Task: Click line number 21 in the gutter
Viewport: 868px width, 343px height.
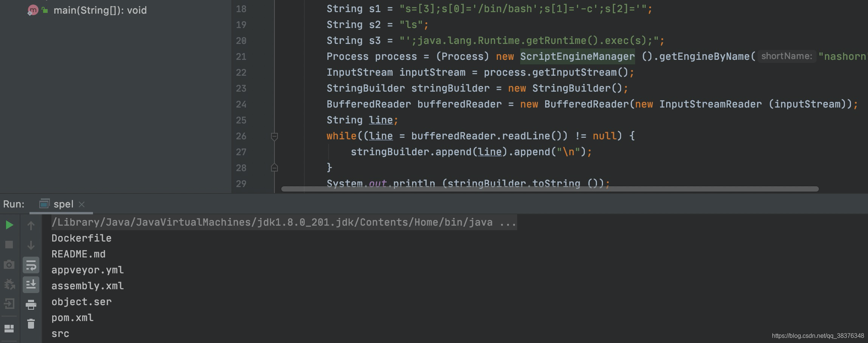Action: (x=241, y=56)
